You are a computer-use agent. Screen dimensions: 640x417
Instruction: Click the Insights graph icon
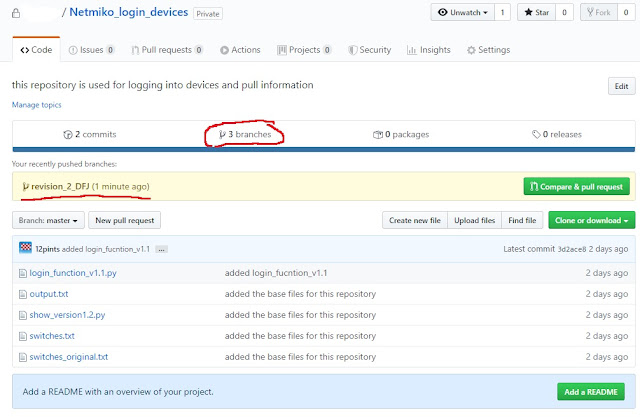click(x=412, y=50)
